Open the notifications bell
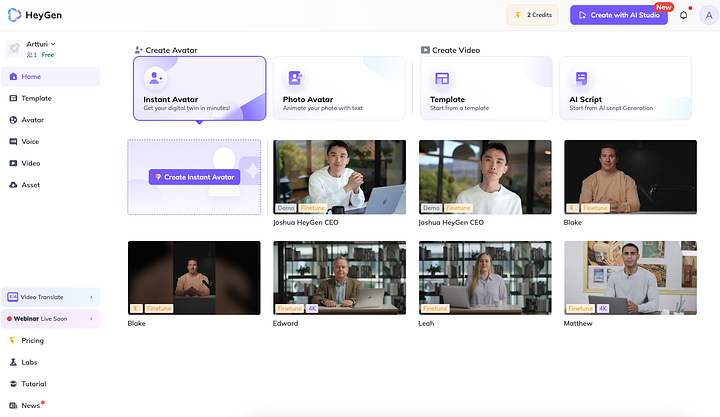 click(x=684, y=15)
